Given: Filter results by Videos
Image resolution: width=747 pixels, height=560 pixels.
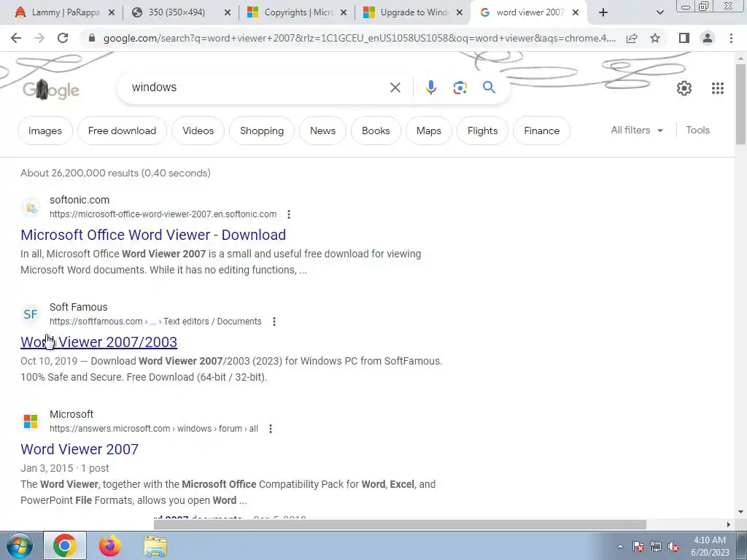Looking at the screenshot, I should pyautogui.click(x=198, y=131).
